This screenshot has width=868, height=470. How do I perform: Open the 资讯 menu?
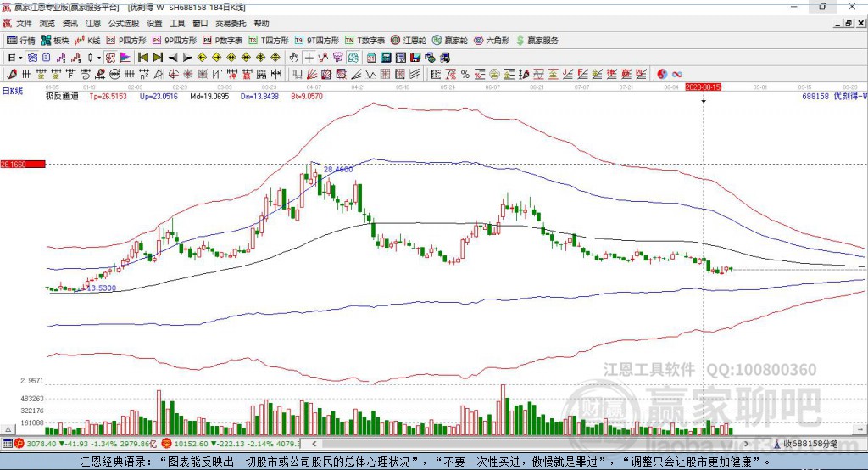click(70, 23)
